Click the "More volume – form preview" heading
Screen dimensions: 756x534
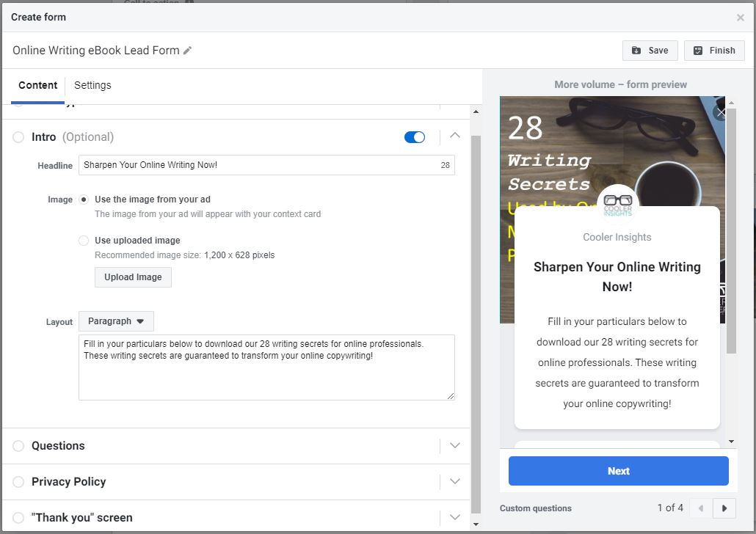(620, 85)
